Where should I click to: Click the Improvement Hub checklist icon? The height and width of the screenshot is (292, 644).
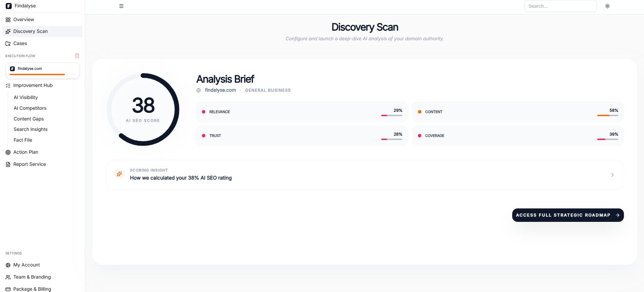coord(8,86)
